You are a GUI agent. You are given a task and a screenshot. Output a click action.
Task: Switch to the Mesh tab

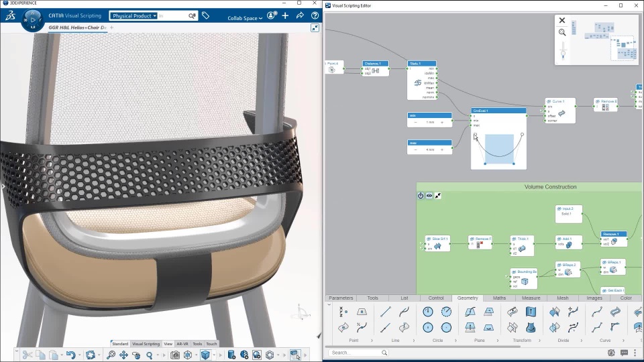(x=563, y=298)
